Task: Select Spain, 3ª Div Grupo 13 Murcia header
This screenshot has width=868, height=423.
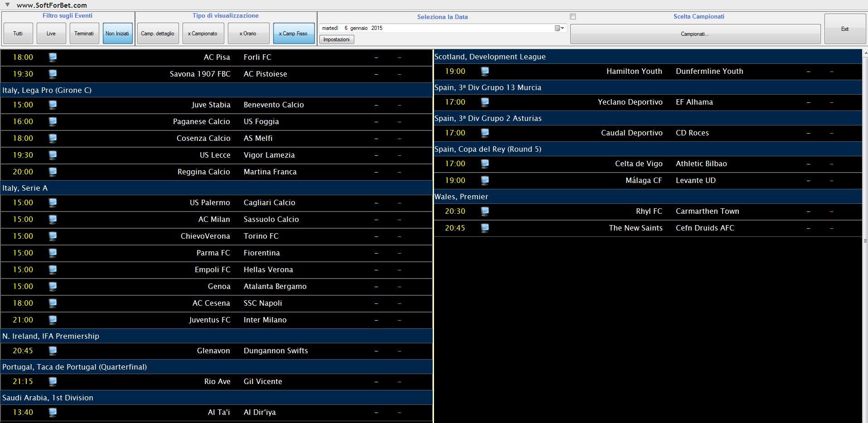Action: point(648,87)
